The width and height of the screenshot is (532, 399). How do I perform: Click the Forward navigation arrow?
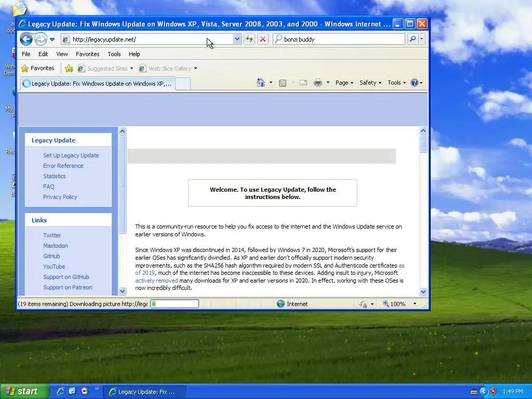41,39
